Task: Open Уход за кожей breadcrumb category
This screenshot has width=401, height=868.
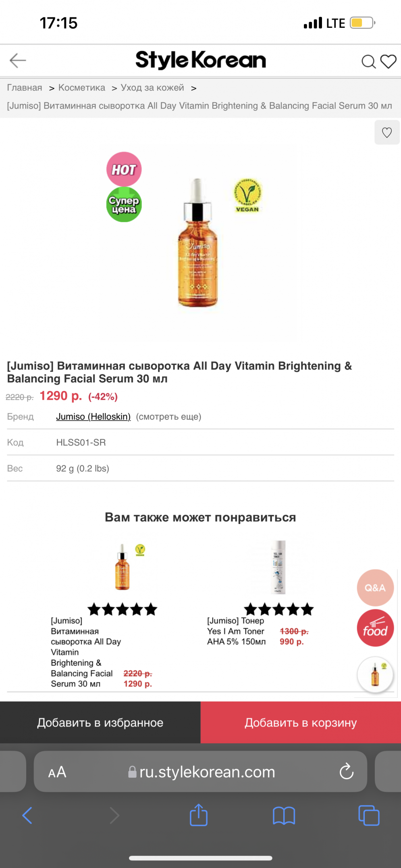Action: 152,88
